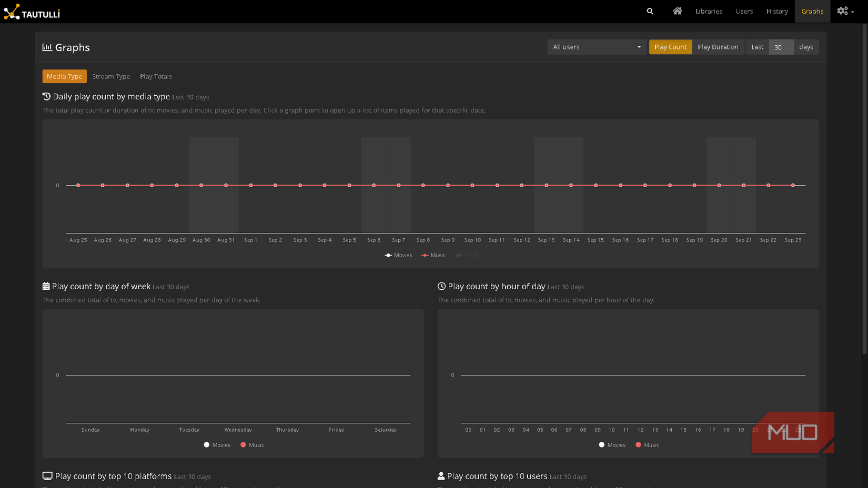This screenshot has height=488, width=868.
Task: Toggle Music series in daily graph legend
Action: point(433,255)
